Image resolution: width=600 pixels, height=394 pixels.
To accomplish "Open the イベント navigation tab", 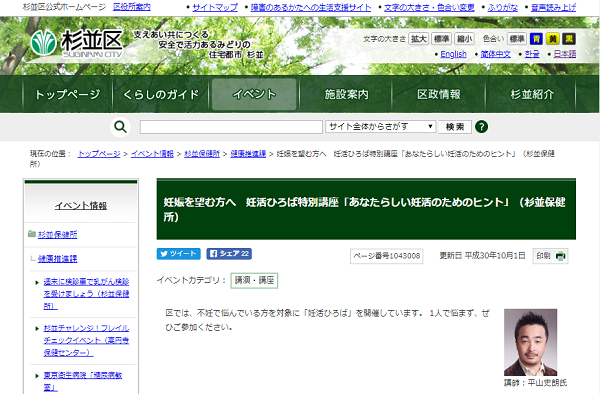I will tap(254, 94).
